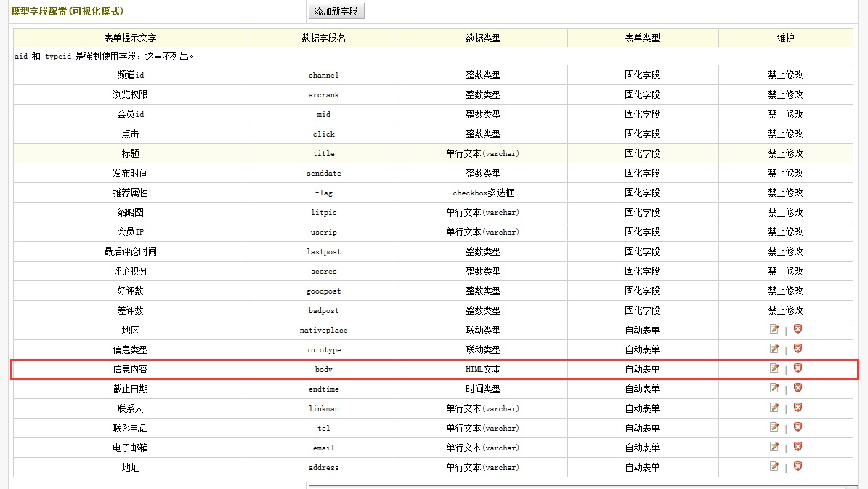This screenshot has height=489, width=868.
Task: Click the endtime field name
Action: (x=324, y=389)
